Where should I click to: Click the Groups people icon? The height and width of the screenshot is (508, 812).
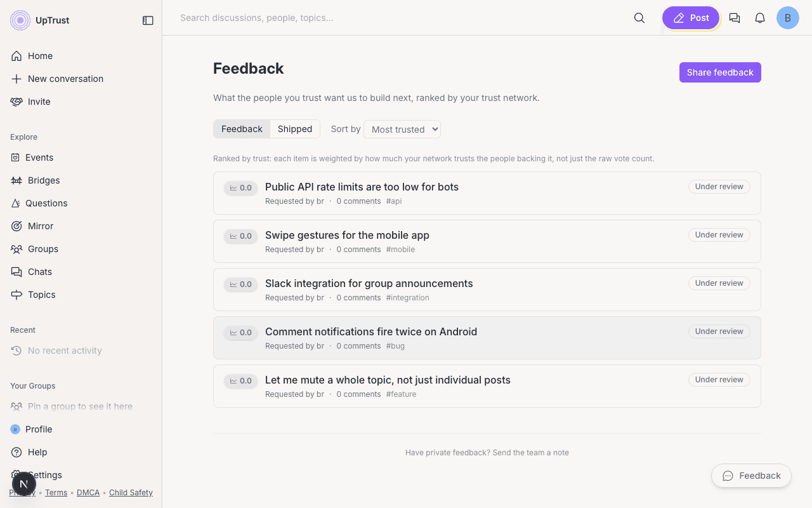tap(16, 249)
